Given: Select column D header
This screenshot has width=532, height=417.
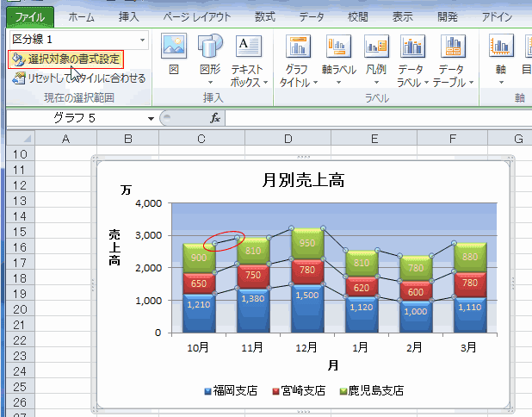Looking at the screenshot, I should point(288,139).
